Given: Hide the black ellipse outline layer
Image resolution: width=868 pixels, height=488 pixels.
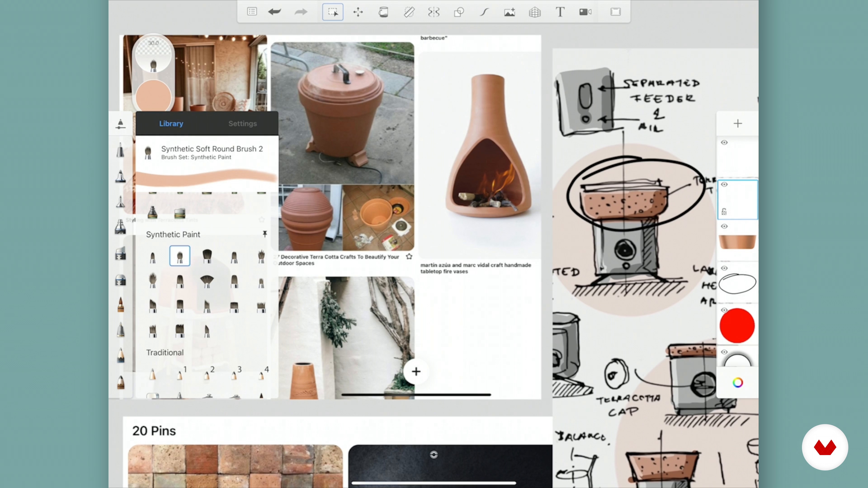Looking at the screenshot, I should coord(724,268).
